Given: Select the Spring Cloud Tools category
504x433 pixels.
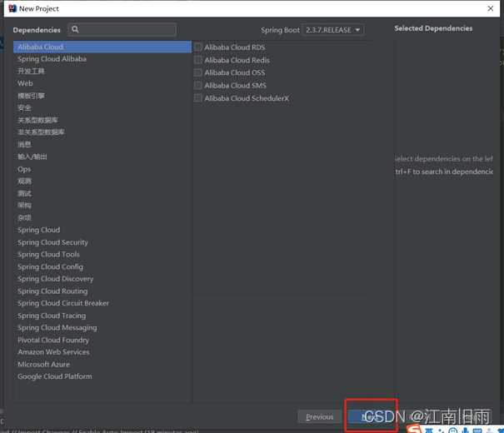Looking at the screenshot, I should click(102, 255).
